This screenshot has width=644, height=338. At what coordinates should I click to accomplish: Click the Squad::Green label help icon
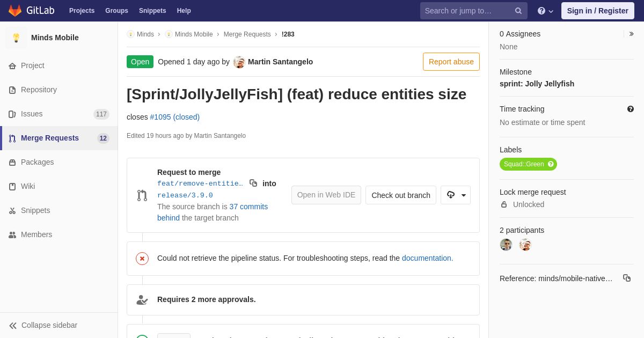(551, 164)
